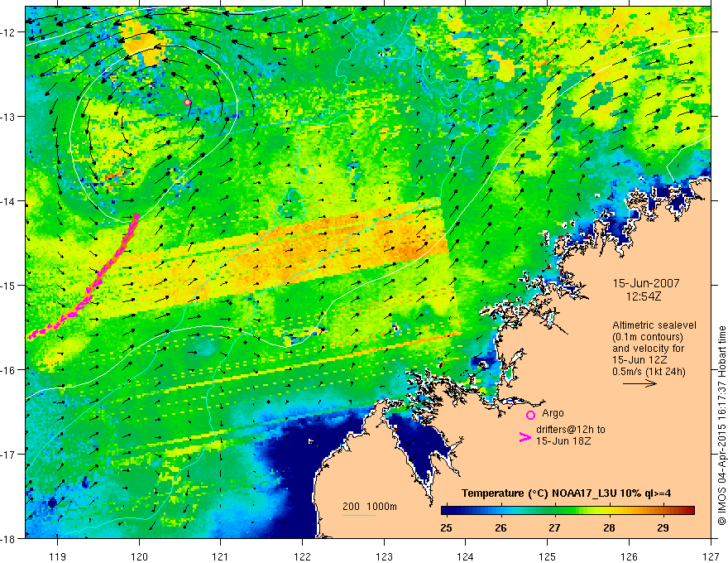Click longitude axis label 125

pyautogui.click(x=548, y=556)
